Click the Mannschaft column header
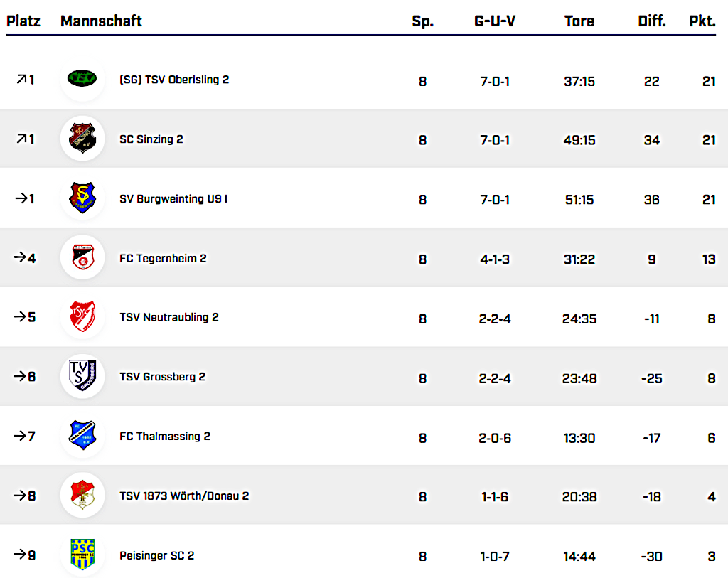This screenshot has width=728, height=578. (x=101, y=21)
